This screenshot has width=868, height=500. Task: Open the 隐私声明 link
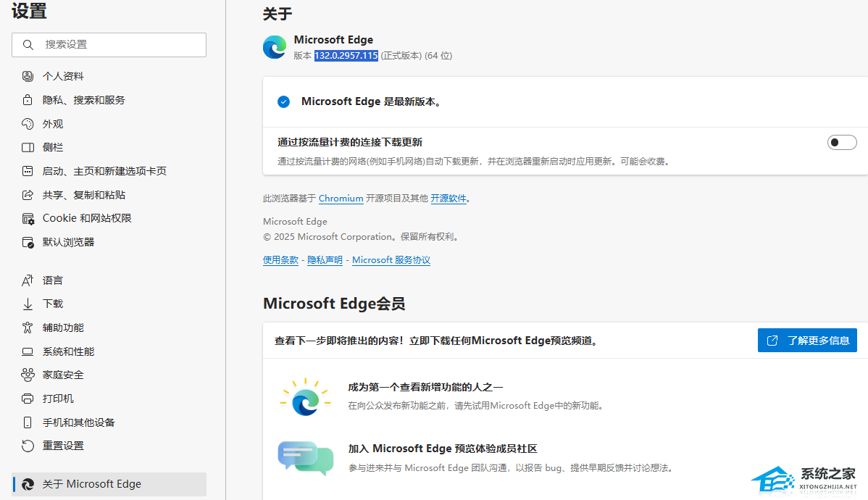(325, 259)
